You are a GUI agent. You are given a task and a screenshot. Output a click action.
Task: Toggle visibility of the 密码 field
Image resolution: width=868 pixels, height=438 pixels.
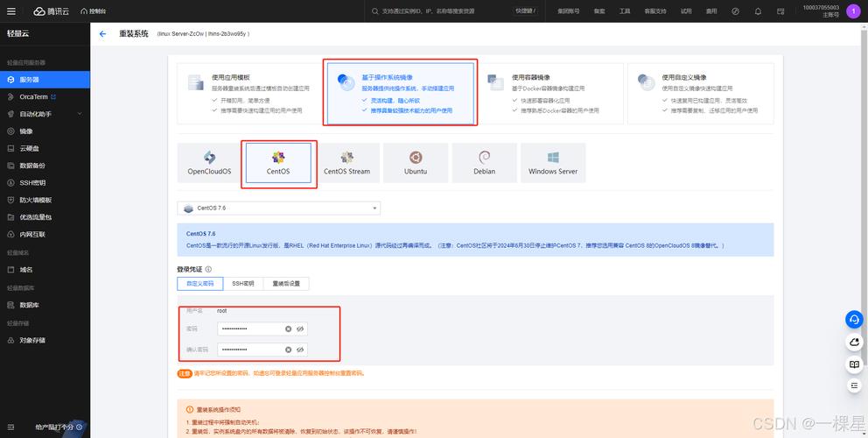point(300,328)
